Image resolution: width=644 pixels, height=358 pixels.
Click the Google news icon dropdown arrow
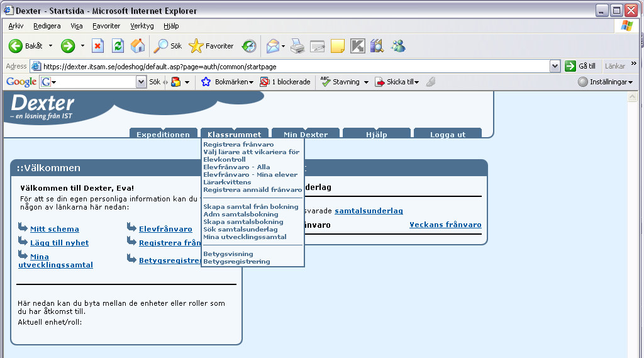click(x=187, y=82)
